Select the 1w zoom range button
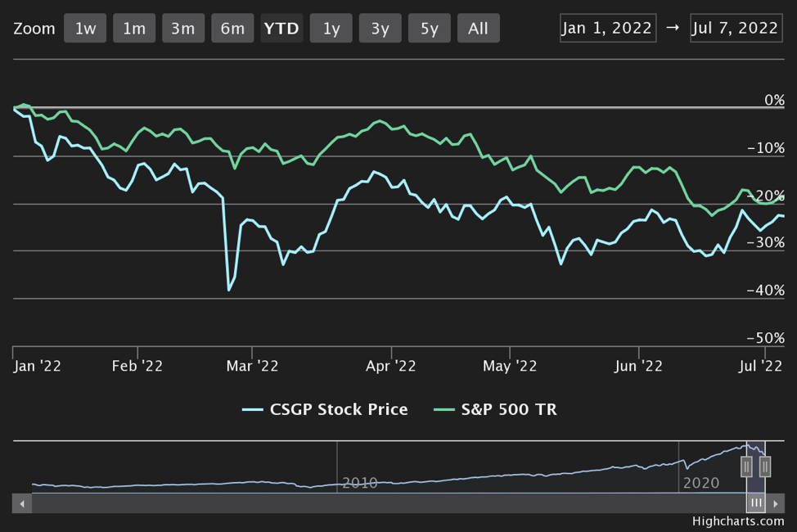The width and height of the screenshot is (797, 532). point(85,29)
